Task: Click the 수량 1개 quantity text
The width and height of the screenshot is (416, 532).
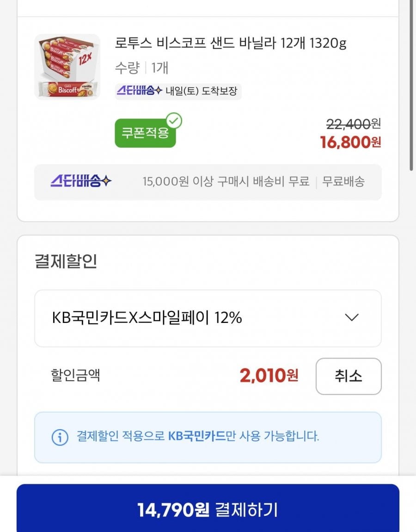Action: pos(142,68)
